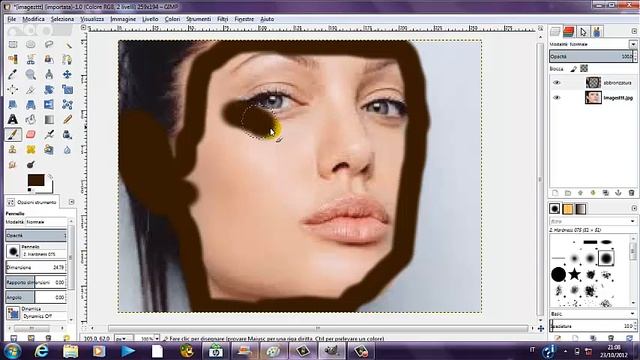Select the Free Select lasso tool
Screen dimensions: 640x360
49,44
